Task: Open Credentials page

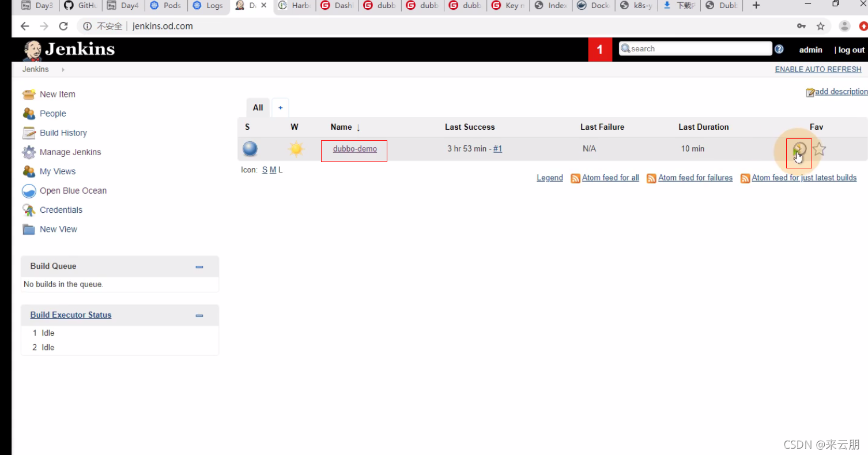Action: pos(61,210)
